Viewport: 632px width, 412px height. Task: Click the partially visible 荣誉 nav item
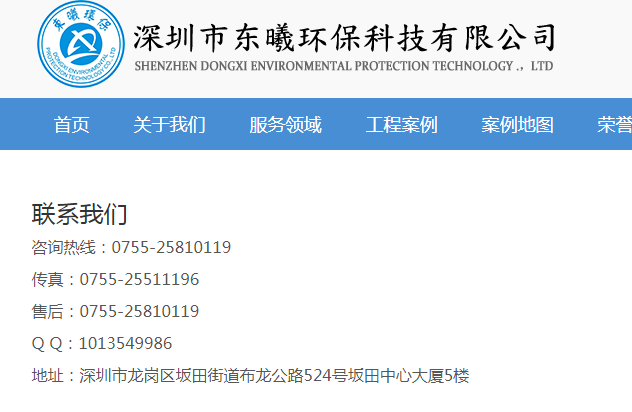click(x=614, y=125)
